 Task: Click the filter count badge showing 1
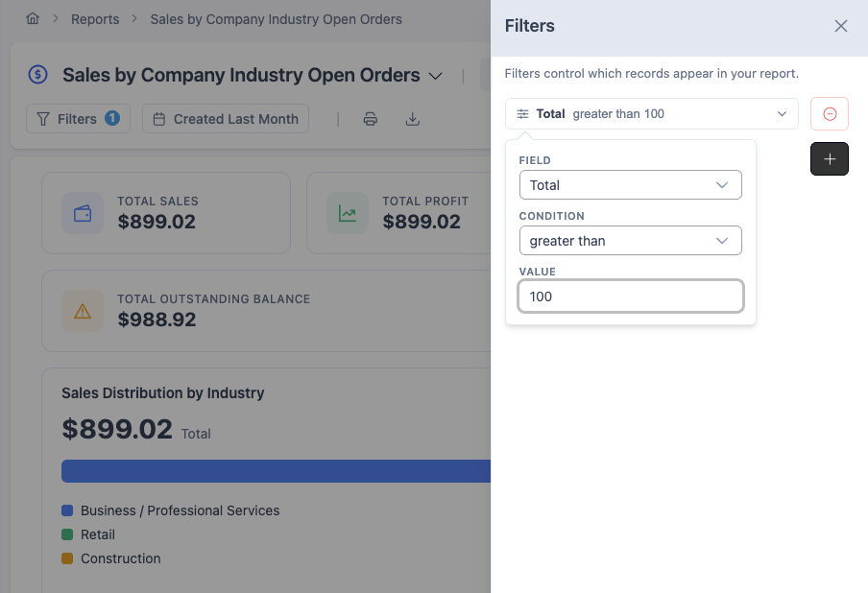112,118
